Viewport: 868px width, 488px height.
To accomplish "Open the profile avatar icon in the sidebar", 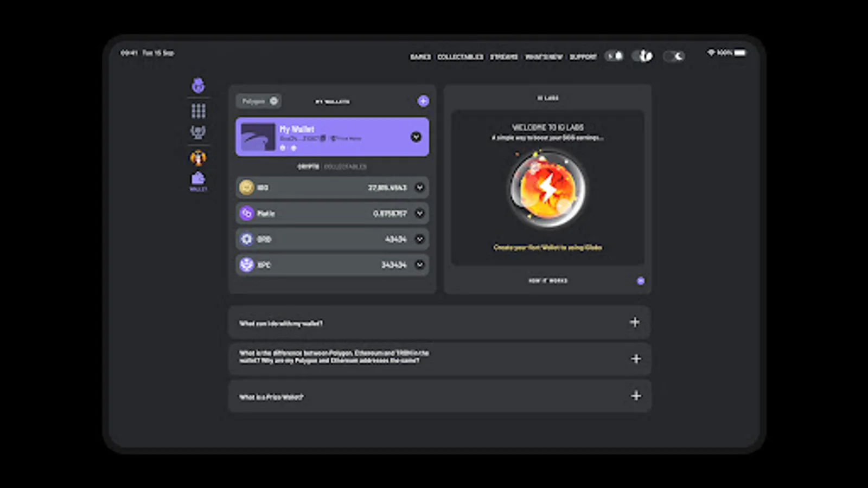I will [x=198, y=85].
